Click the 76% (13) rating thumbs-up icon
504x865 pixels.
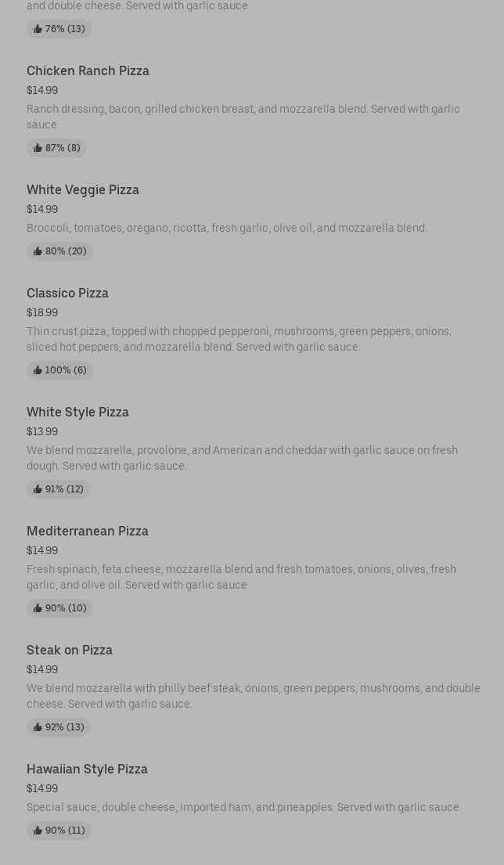coord(38,29)
